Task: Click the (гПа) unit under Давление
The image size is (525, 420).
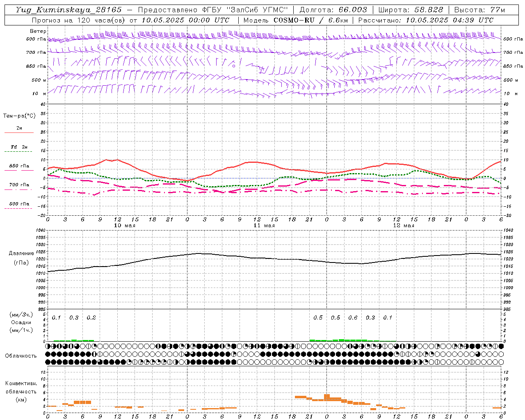Action: [x=21, y=263]
